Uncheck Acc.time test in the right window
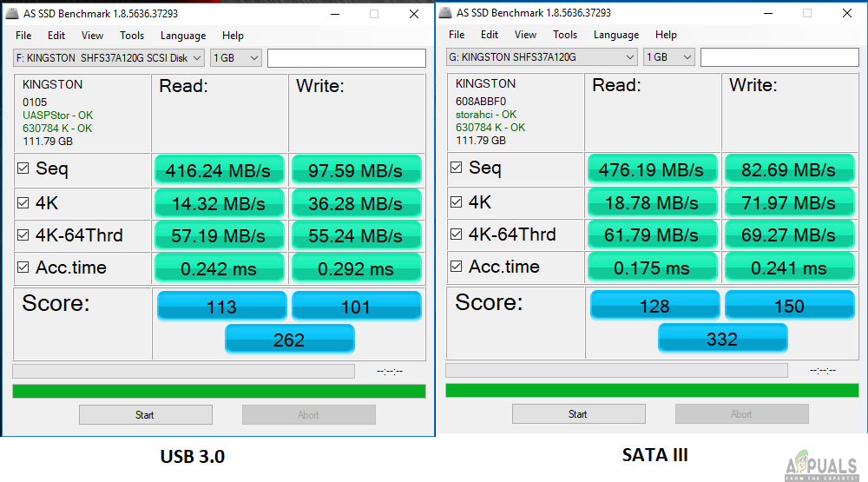The width and height of the screenshot is (868, 482). pyautogui.click(x=457, y=266)
